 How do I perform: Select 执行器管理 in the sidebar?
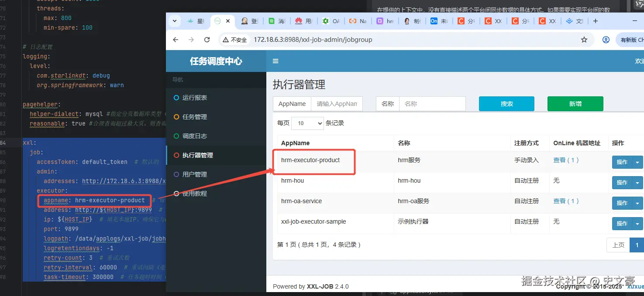pyautogui.click(x=216, y=155)
